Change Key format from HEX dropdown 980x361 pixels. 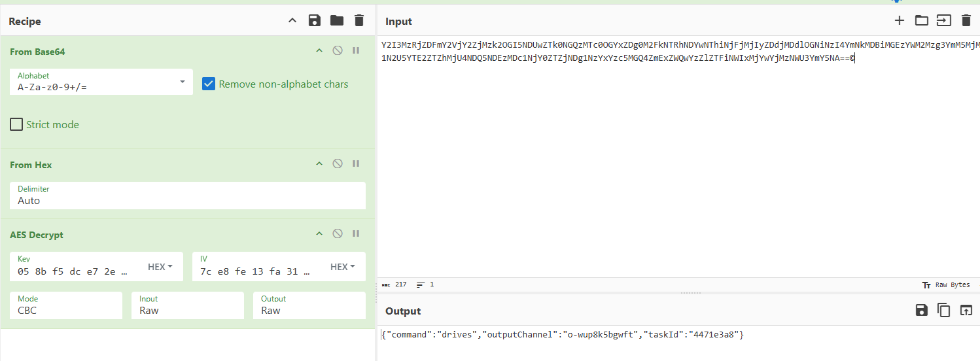(x=160, y=267)
